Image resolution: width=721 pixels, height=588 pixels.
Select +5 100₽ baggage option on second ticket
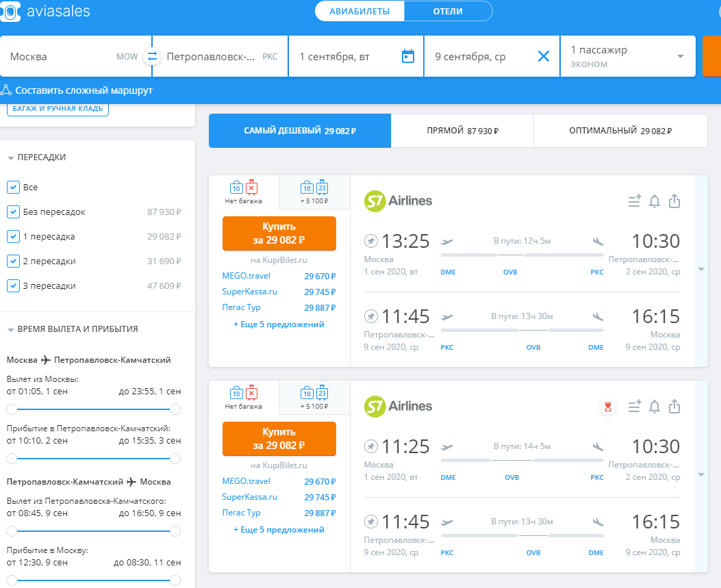click(x=314, y=398)
